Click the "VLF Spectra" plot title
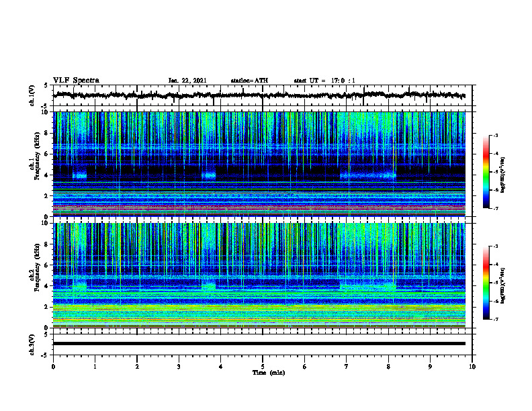This screenshot has height=411, width=532. 76,81
